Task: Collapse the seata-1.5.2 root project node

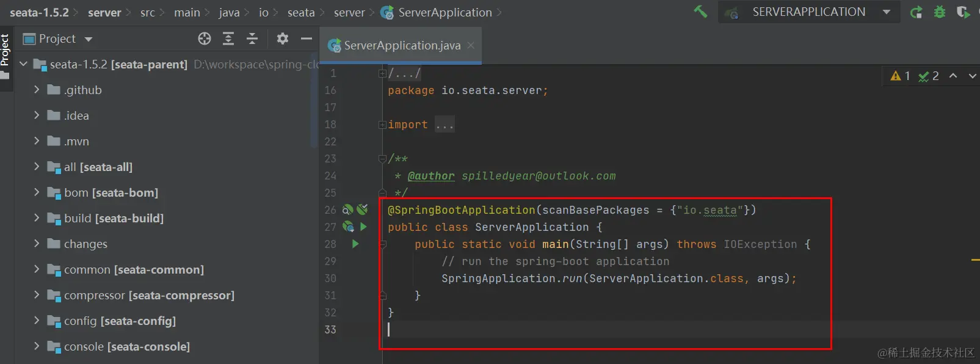Action: coord(24,64)
